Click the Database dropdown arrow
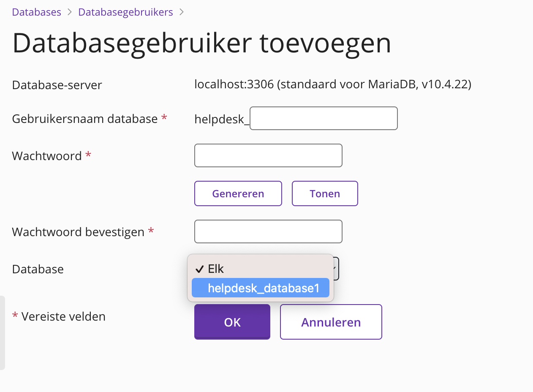 click(336, 269)
